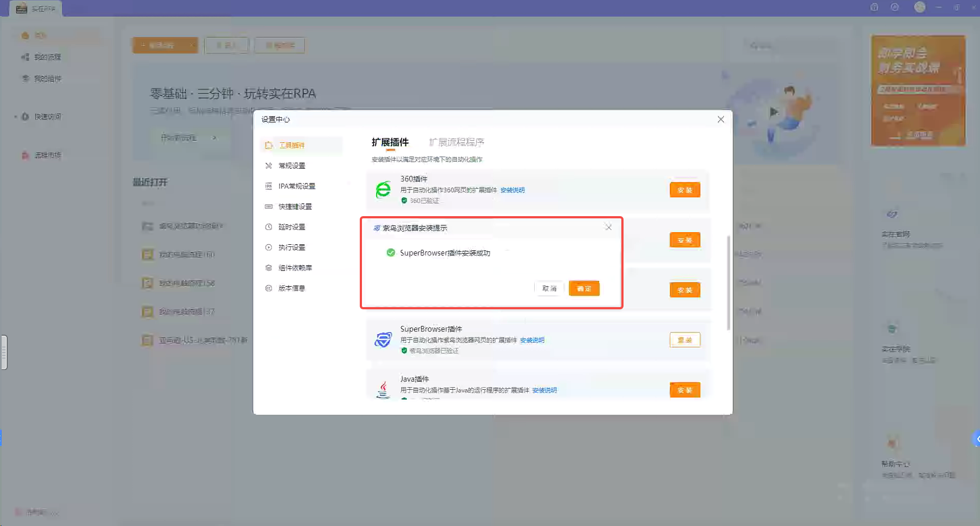Close the 紫鸟浏览器安装提示 dialog
The width and height of the screenshot is (980, 526).
point(608,227)
